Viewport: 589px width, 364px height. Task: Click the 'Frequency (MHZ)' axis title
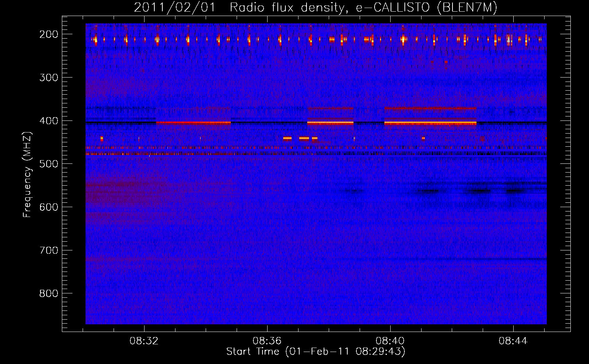point(28,175)
